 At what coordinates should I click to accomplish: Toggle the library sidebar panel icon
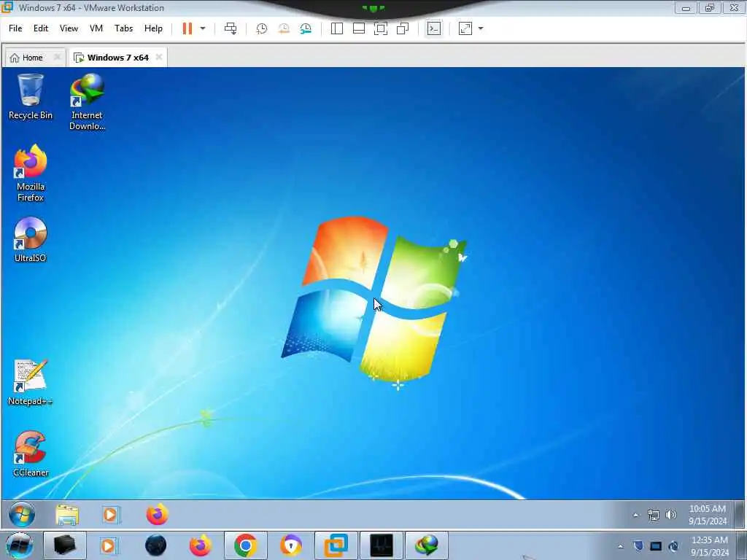(337, 28)
